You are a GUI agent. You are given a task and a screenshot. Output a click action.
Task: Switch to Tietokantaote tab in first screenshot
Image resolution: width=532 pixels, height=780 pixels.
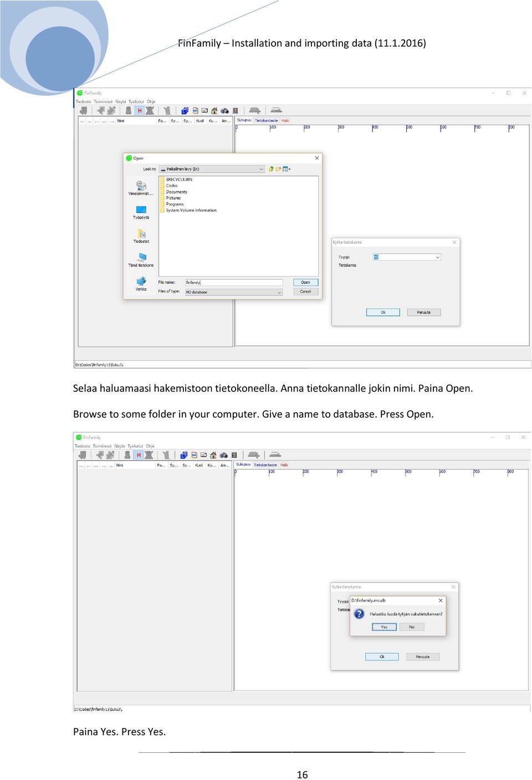click(267, 120)
